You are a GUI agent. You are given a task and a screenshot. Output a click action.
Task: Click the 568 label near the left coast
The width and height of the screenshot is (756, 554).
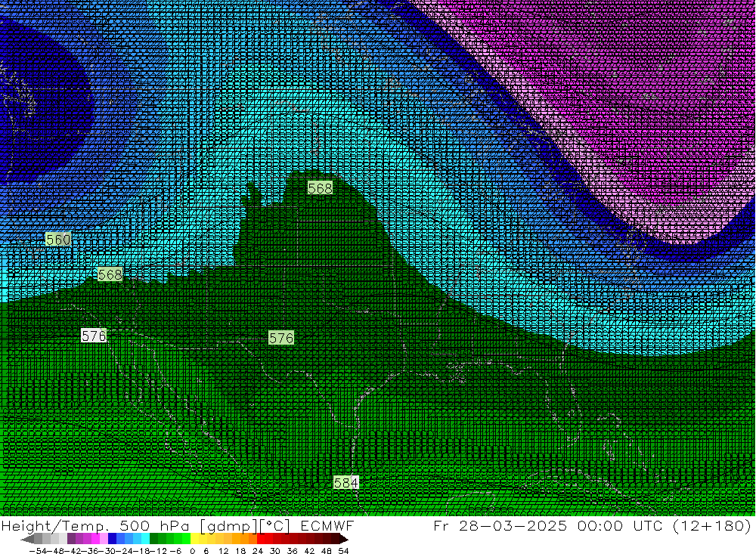(x=110, y=275)
